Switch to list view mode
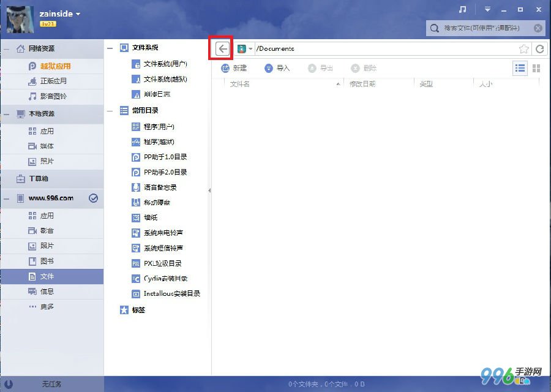This screenshot has height=392, width=551. pos(520,68)
